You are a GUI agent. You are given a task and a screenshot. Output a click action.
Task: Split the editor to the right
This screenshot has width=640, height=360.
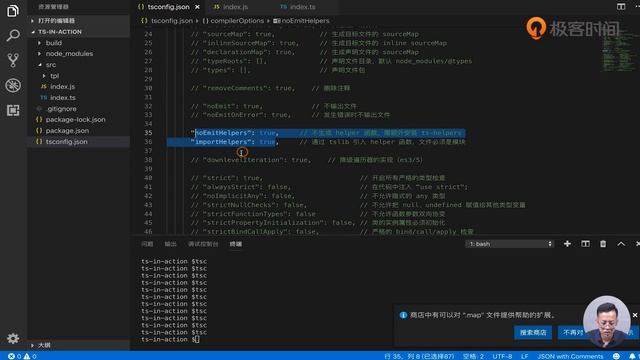tap(621, 7)
